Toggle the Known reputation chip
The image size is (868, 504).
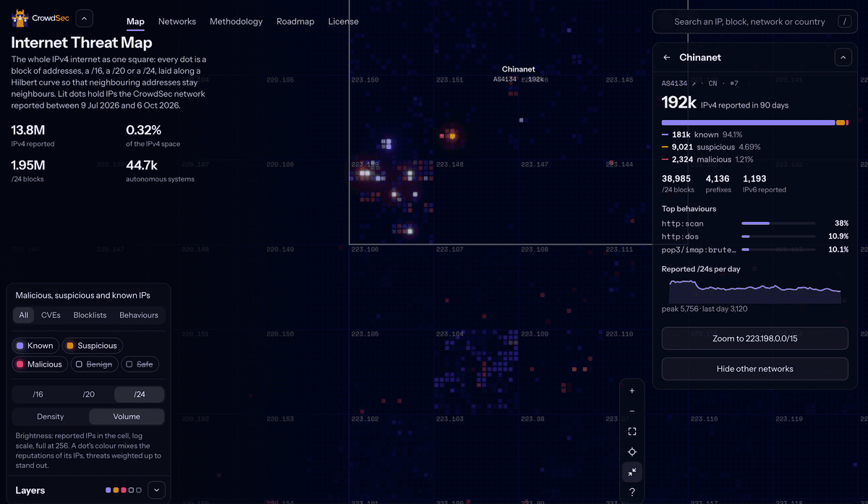coord(35,346)
